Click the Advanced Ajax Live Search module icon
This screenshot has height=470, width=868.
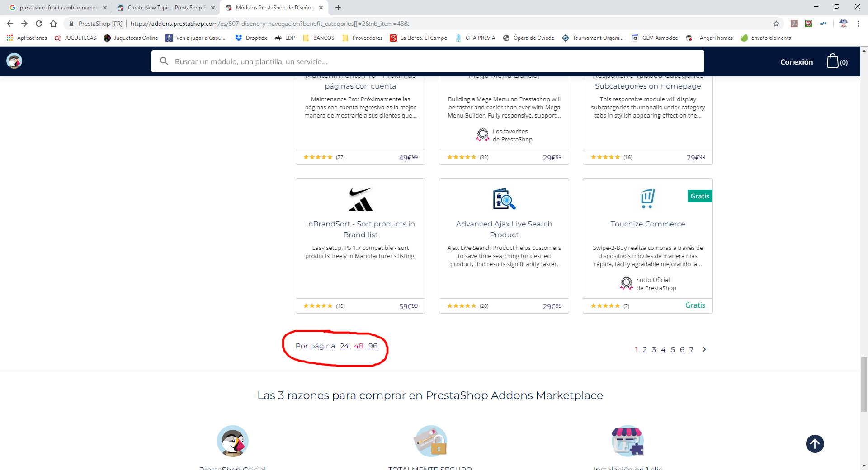point(504,199)
